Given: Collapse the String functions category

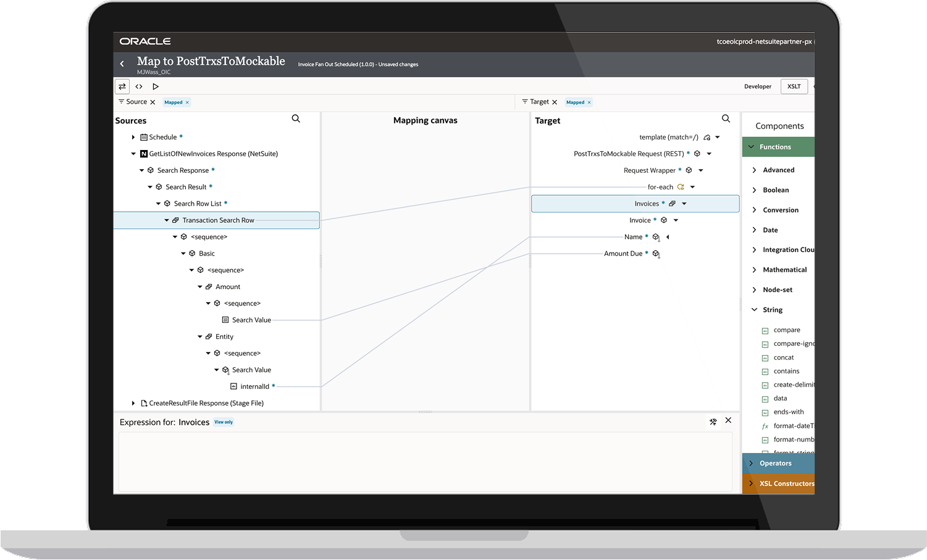Looking at the screenshot, I should [x=754, y=310].
